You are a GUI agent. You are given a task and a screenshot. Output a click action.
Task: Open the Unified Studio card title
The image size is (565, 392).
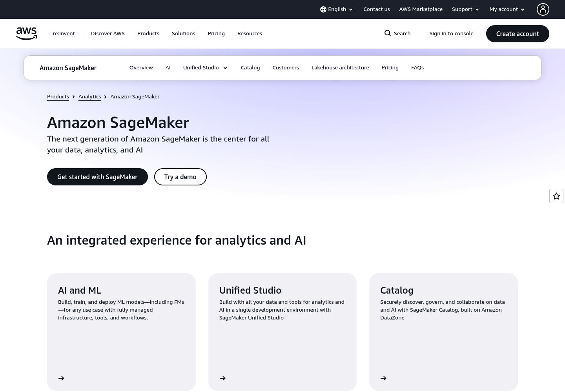(250, 290)
